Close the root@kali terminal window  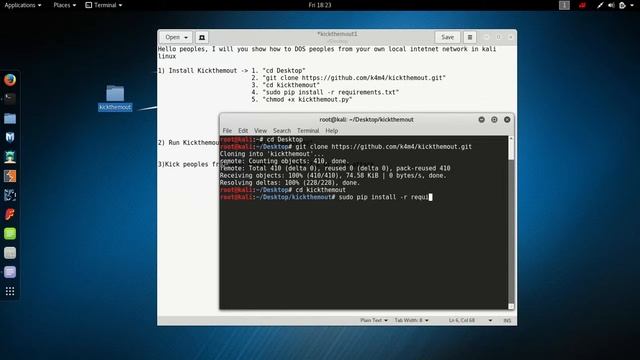coord(507,120)
